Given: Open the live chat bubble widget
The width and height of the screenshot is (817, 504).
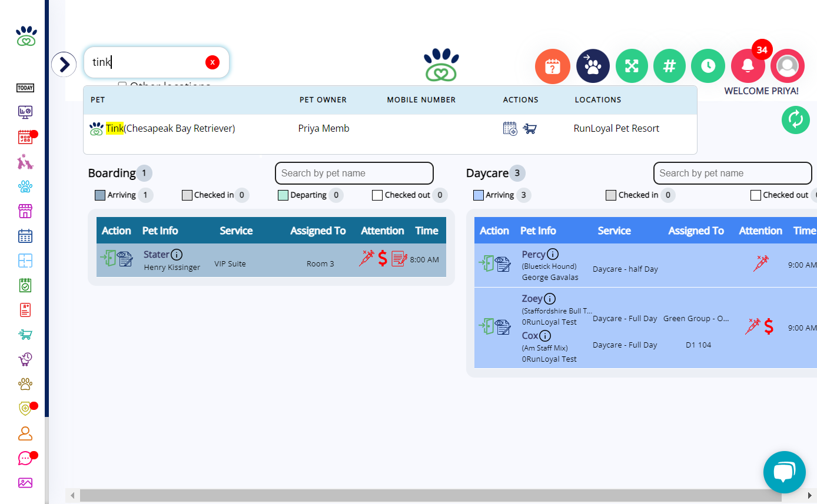Looking at the screenshot, I should [785, 472].
